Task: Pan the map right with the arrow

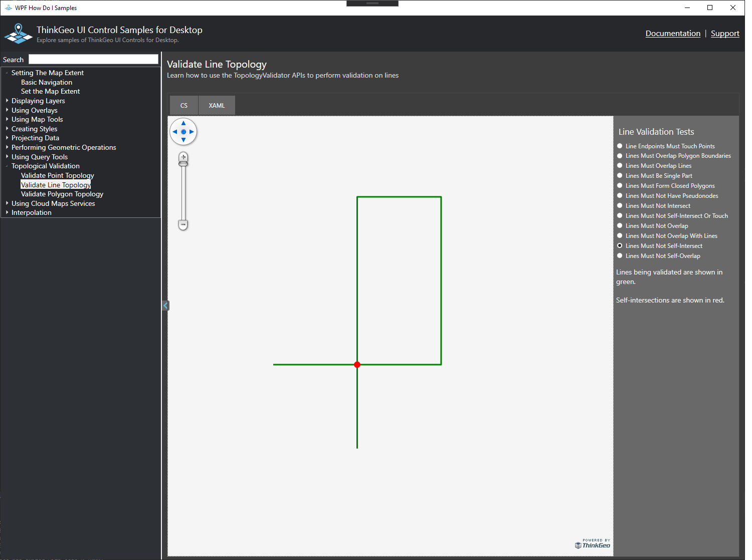Action: point(192,132)
